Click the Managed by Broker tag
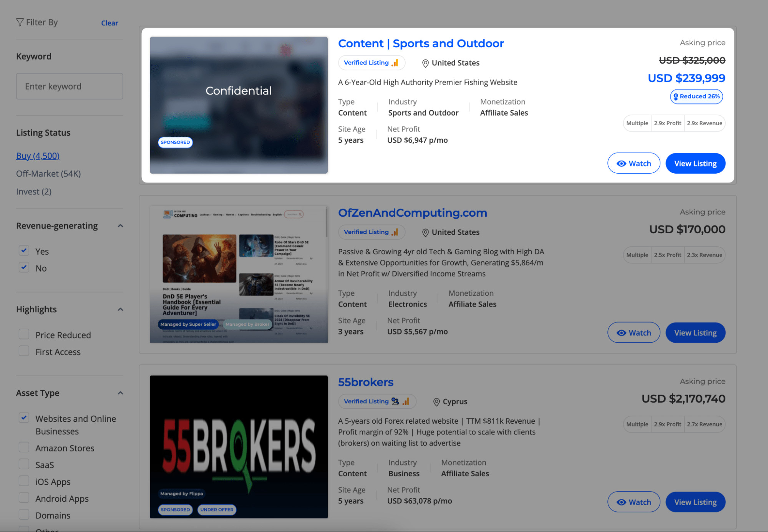This screenshot has height=532, width=768. pyautogui.click(x=247, y=324)
